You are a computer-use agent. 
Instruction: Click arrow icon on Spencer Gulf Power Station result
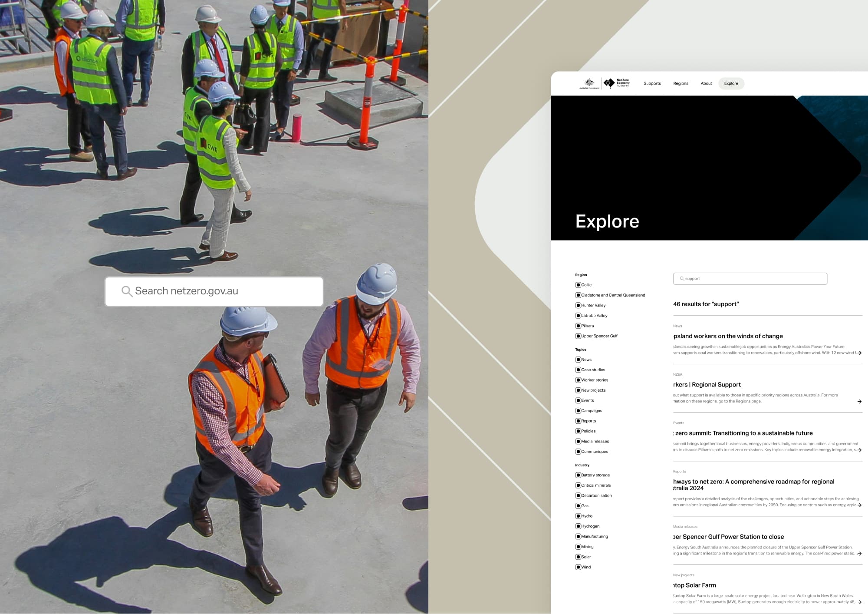859,554
